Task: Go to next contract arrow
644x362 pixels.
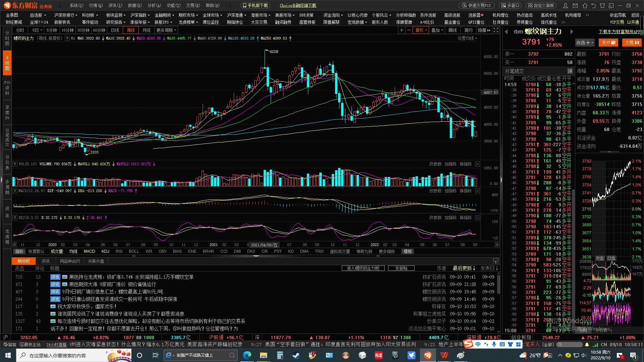Action: pyautogui.click(x=572, y=32)
